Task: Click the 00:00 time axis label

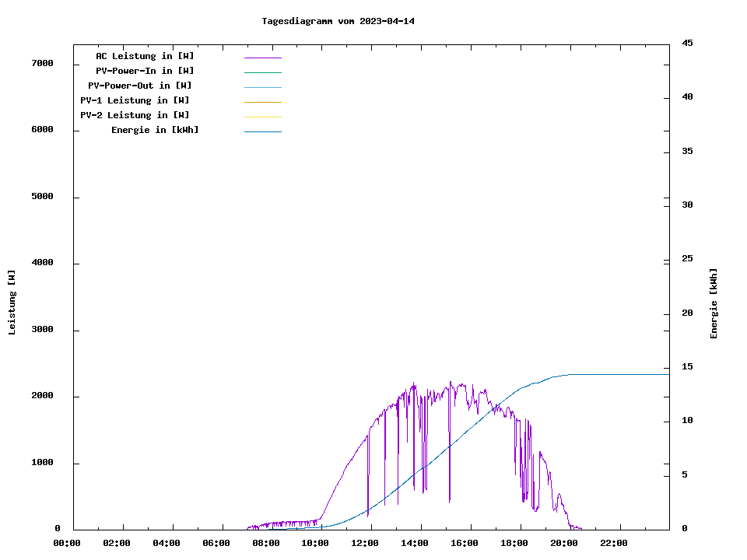Action: 66,543
